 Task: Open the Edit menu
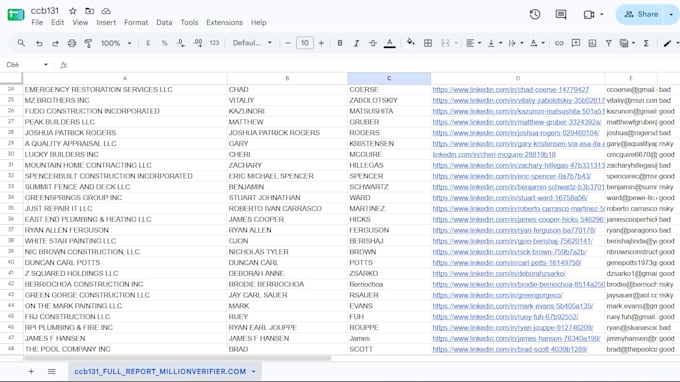(x=57, y=23)
